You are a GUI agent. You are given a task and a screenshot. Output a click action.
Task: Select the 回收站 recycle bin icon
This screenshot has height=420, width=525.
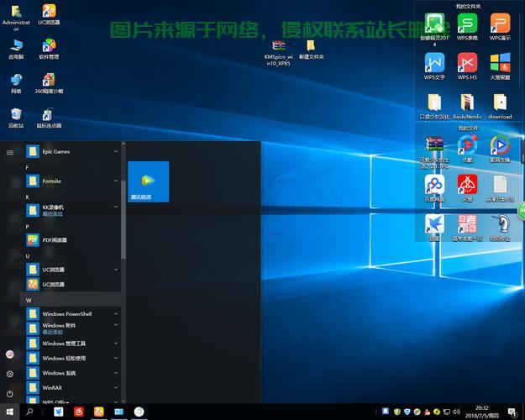(16, 118)
